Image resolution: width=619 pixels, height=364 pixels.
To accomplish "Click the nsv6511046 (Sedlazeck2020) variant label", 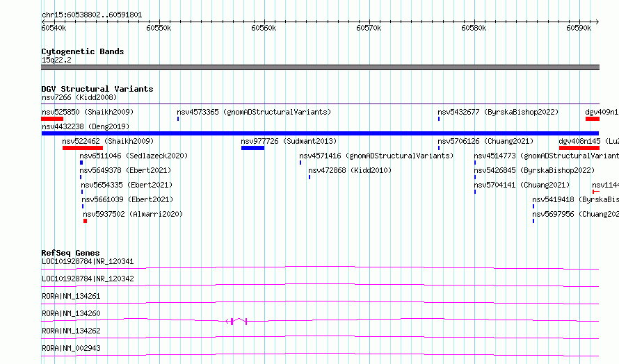I will [134, 156].
